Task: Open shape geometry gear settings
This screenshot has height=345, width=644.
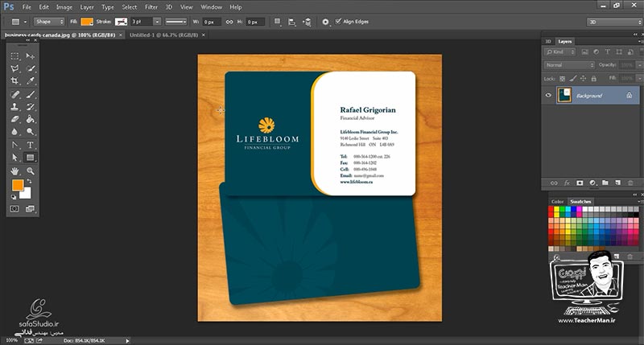Action: coord(325,22)
